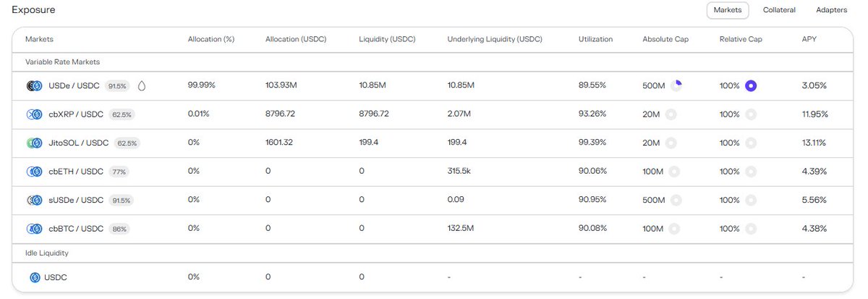The image size is (868, 299).
Task: Click the Allocation (%) column header
Action: (210, 39)
